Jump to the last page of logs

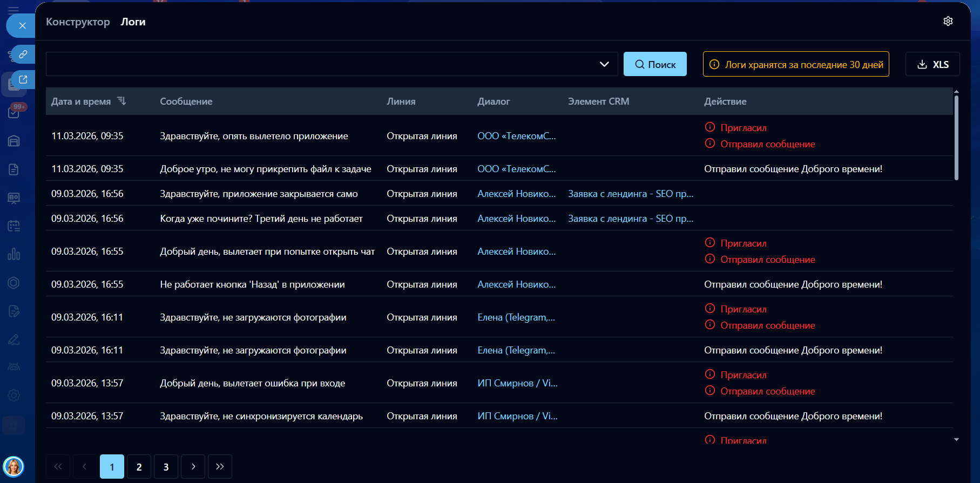[220, 466]
